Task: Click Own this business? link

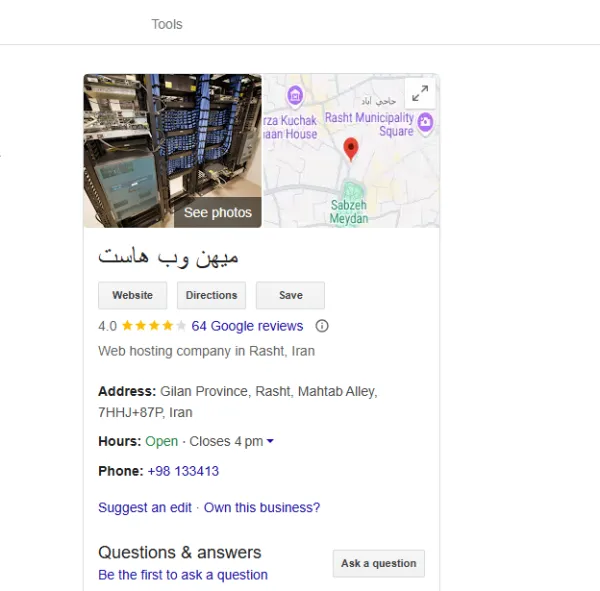Action: pyautogui.click(x=262, y=508)
